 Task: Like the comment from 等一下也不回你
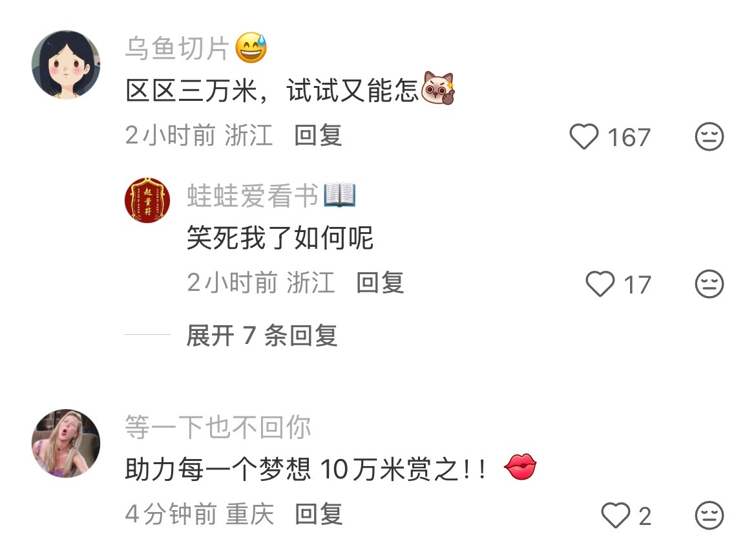pyautogui.click(x=616, y=515)
